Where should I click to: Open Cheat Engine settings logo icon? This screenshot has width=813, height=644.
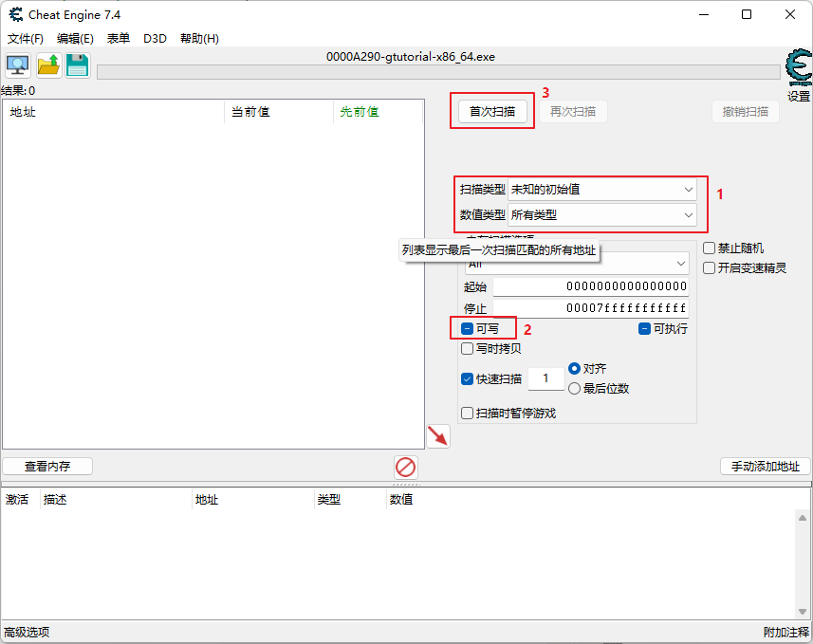pos(798,67)
